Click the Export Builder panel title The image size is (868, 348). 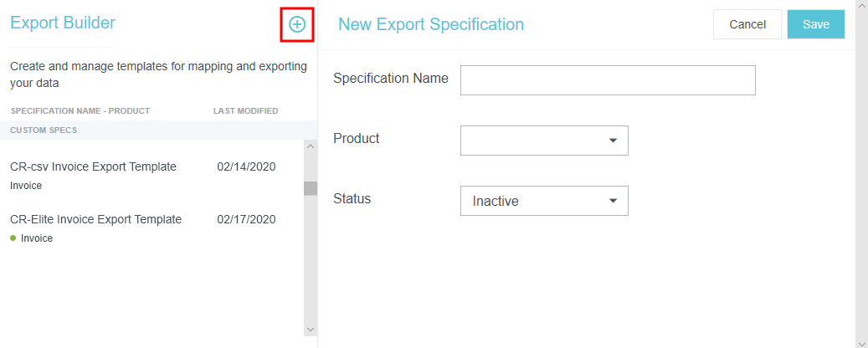tap(63, 23)
